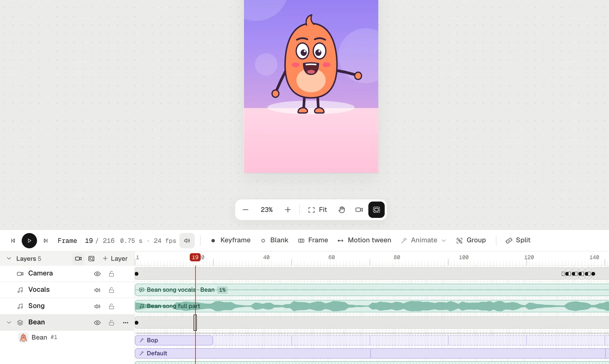This screenshot has height=364, width=609.
Task: Mute the Vocals layer
Action: click(x=97, y=290)
